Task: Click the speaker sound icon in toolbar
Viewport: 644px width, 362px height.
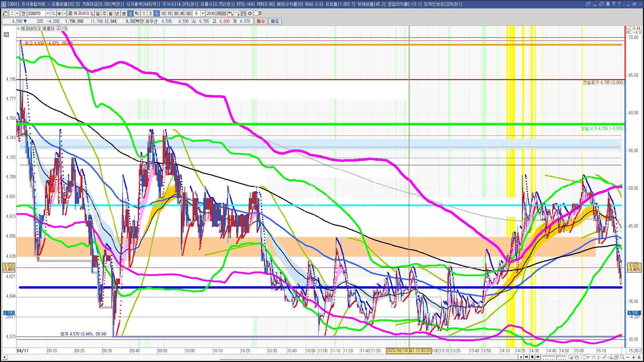Action: pos(59,13)
